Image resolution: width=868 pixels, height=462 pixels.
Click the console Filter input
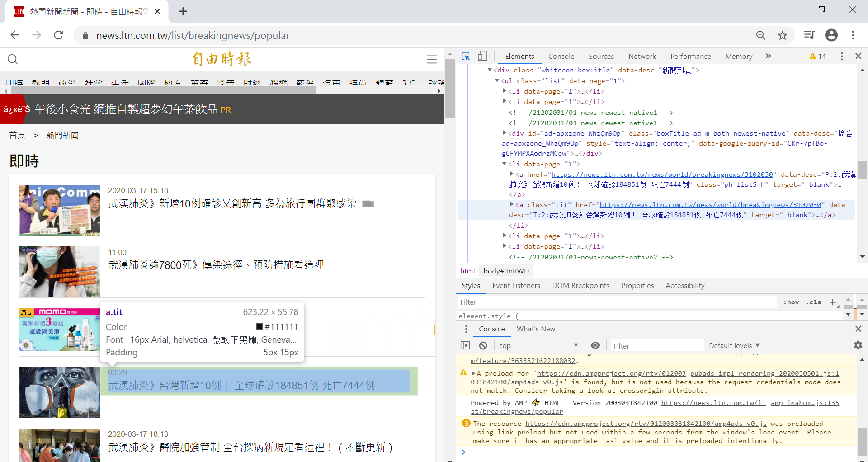pos(656,346)
